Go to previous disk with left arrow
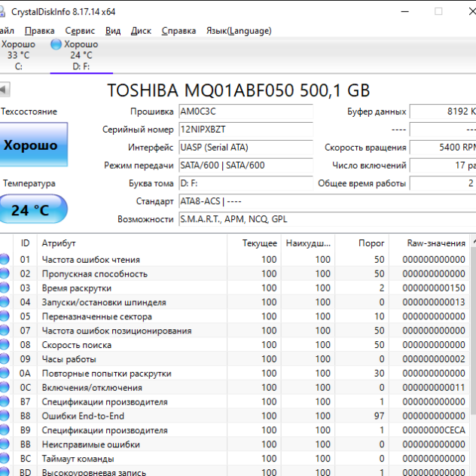 [x=5, y=90]
